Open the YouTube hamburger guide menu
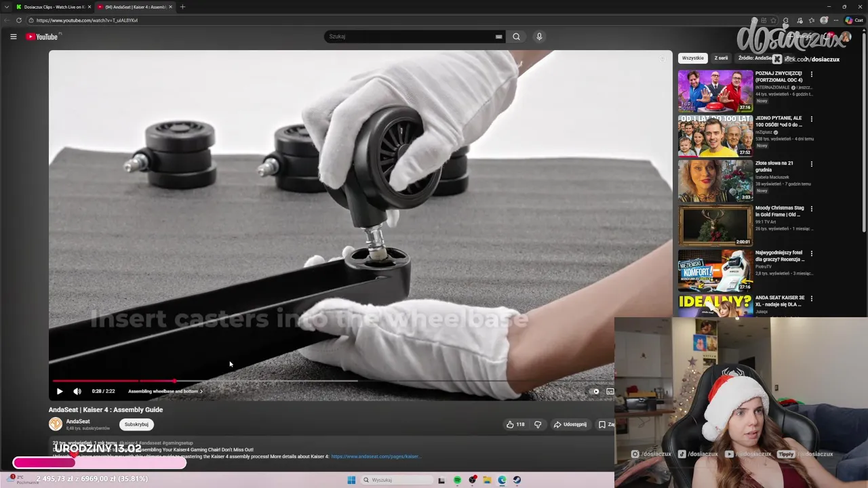 coord(14,37)
